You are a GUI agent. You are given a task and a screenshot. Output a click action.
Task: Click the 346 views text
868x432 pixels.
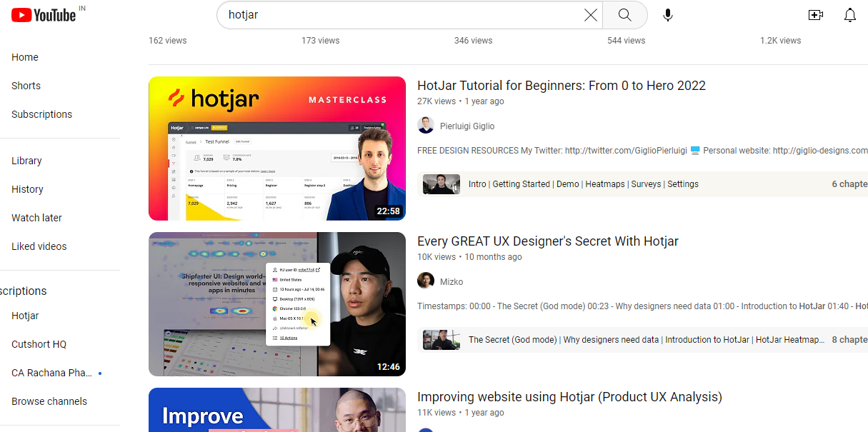click(x=474, y=41)
